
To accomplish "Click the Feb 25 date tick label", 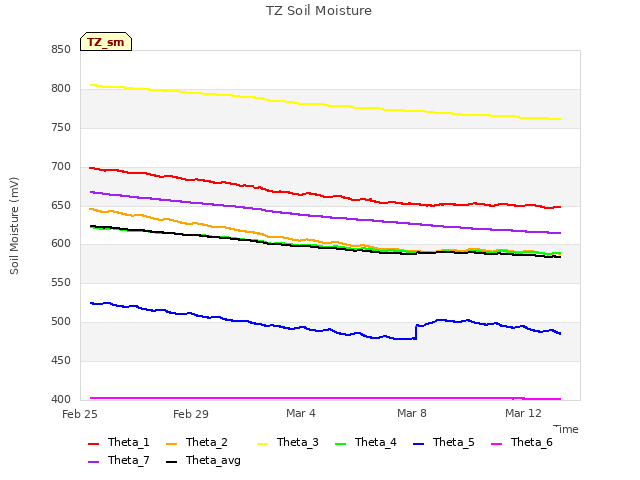I will coord(80,414).
